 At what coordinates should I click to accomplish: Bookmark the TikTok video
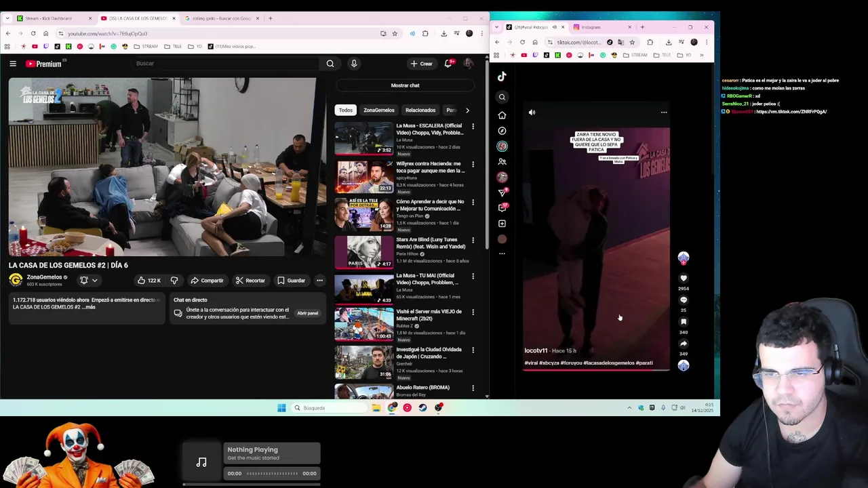coord(684,322)
